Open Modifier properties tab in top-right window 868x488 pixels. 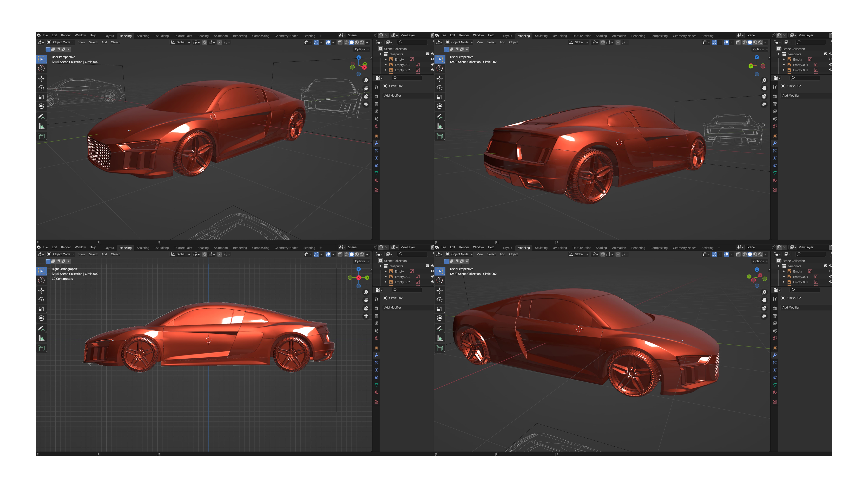point(775,143)
